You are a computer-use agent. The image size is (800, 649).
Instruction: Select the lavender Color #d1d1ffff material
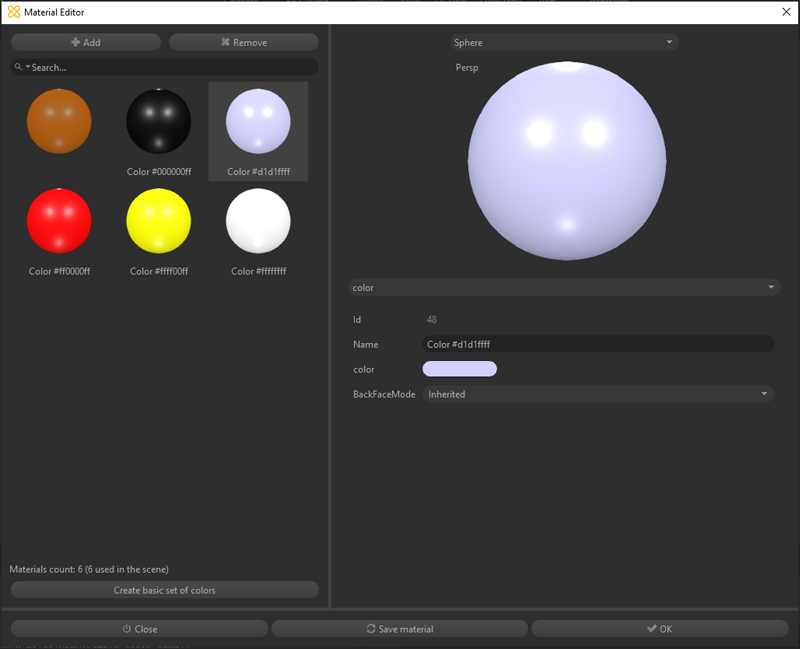tap(258, 131)
